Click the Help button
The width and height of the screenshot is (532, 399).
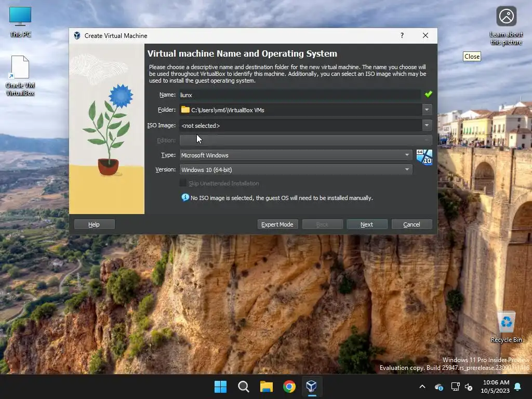pos(94,224)
